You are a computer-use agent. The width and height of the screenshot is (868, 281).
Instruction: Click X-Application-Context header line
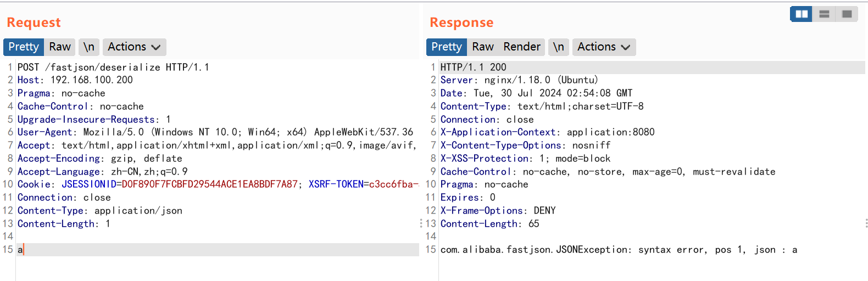[x=548, y=132]
